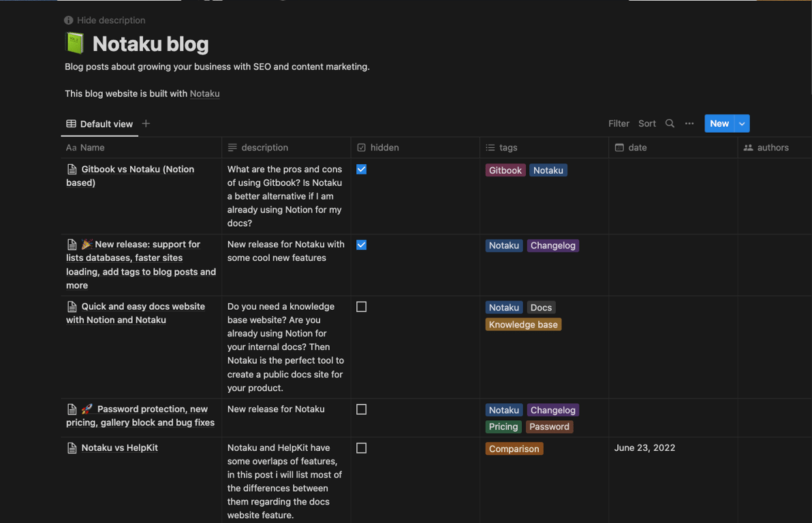Click the 'Do you need a knowledge base' description

pos(285,347)
